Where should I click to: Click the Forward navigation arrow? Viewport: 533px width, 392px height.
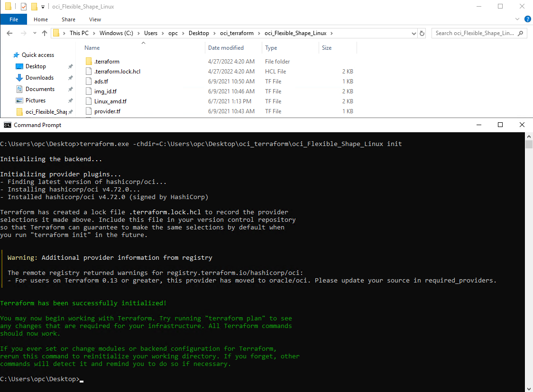pyautogui.click(x=23, y=33)
